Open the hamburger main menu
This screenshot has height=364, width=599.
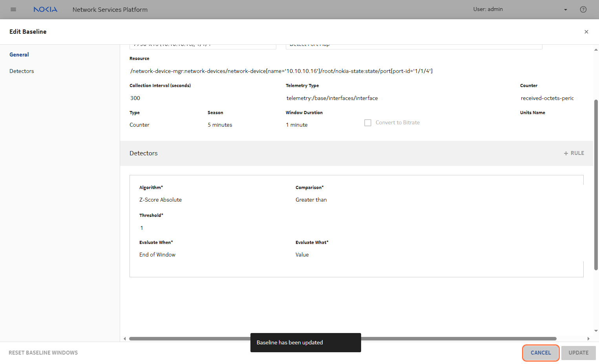[x=13, y=9]
